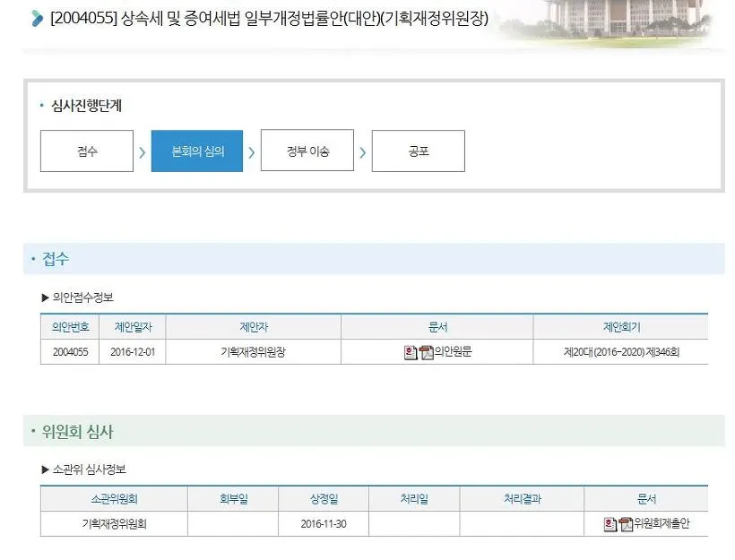Select the 정부 이송 stage box

[307, 151]
